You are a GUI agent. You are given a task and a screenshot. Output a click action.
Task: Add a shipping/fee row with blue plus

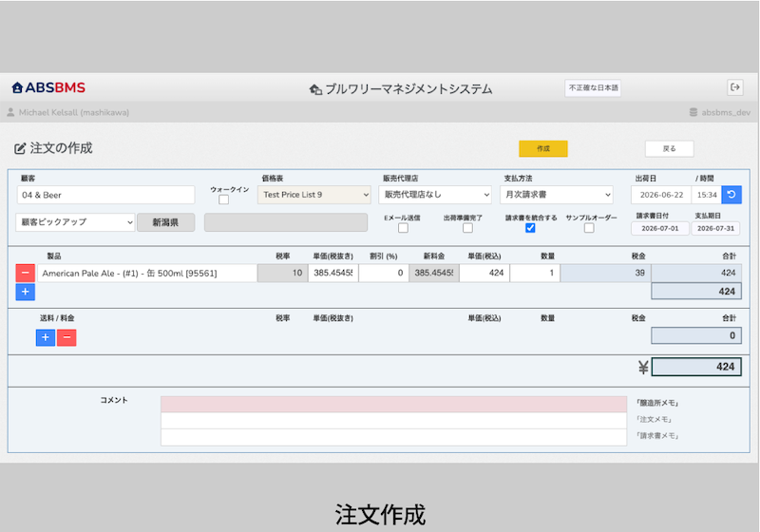(x=46, y=337)
